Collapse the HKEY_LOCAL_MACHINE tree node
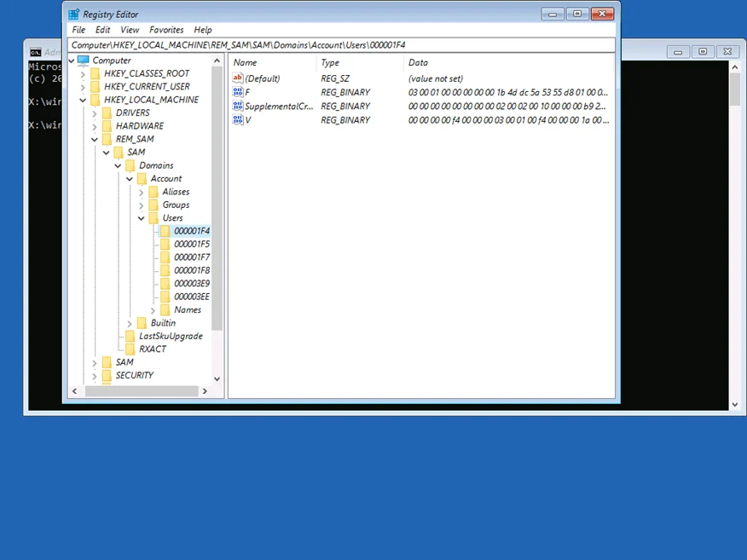The width and height of the screenshot is (747, 560). (x=83, y=100)
